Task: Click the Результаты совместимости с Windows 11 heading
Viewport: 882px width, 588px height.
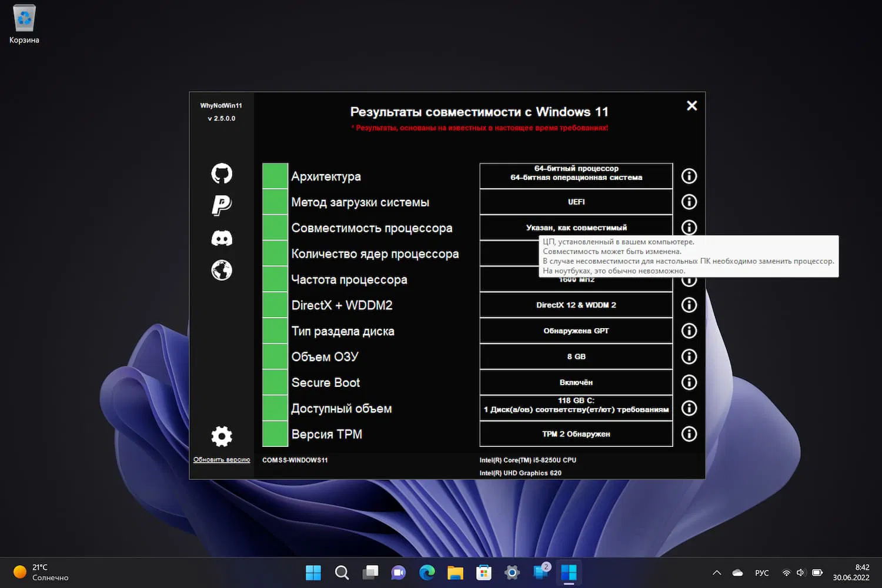Action: pos(479,112)
